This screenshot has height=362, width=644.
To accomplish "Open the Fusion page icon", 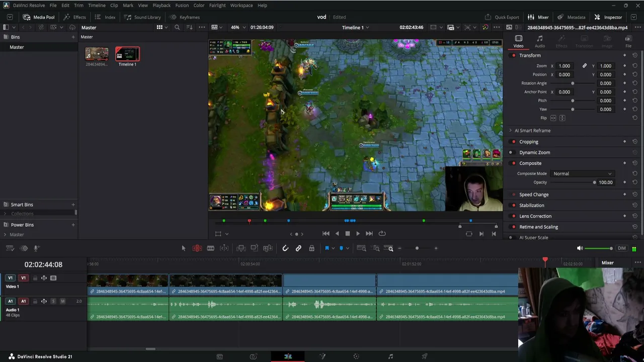I will [323, 356].
